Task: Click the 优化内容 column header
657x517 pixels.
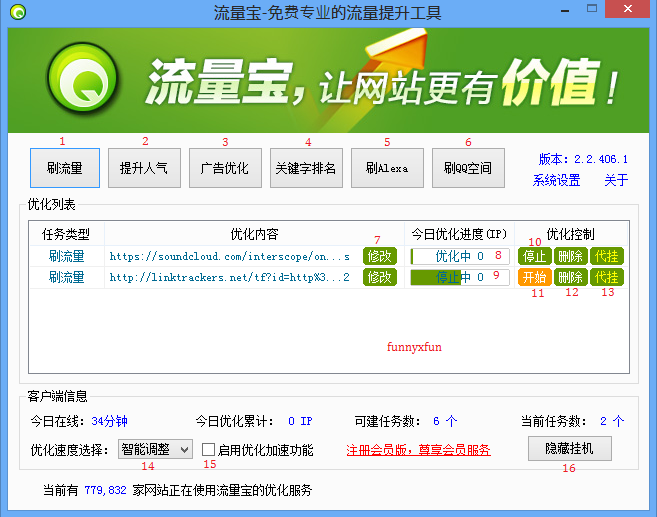Action: point(254,234)
